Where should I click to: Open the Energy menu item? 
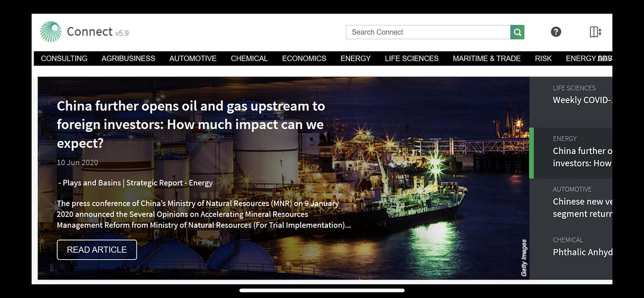355,59
